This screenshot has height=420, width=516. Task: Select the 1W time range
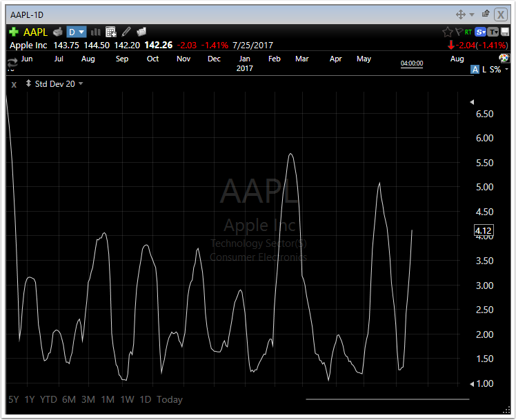pyautogui.click(x=127, y=399)
